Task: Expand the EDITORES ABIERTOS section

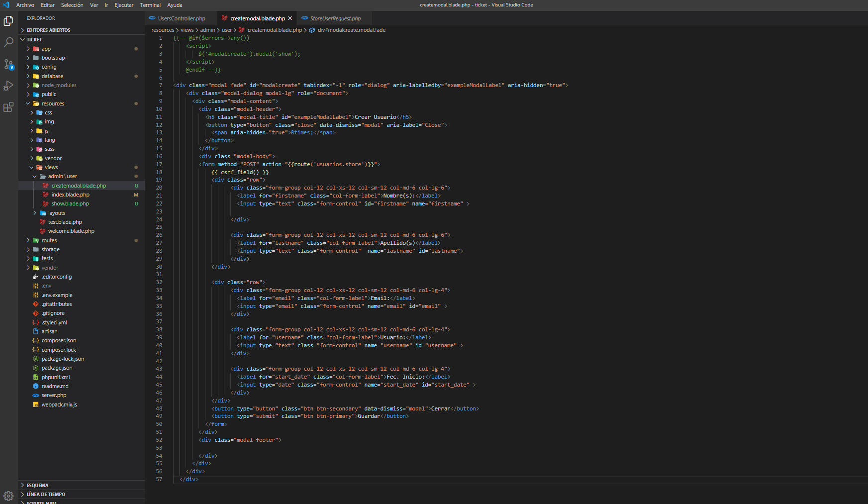Action: coord(22,30)
